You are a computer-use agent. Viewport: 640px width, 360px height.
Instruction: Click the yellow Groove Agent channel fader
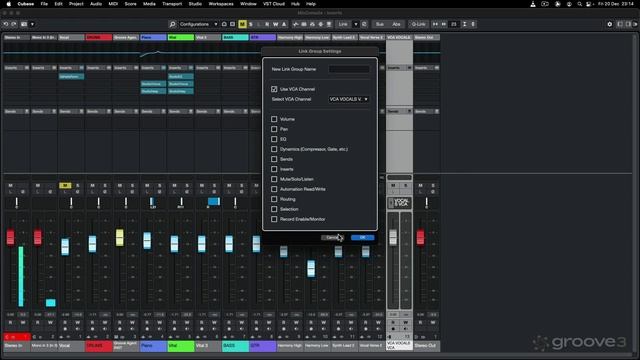pos(120,238)
